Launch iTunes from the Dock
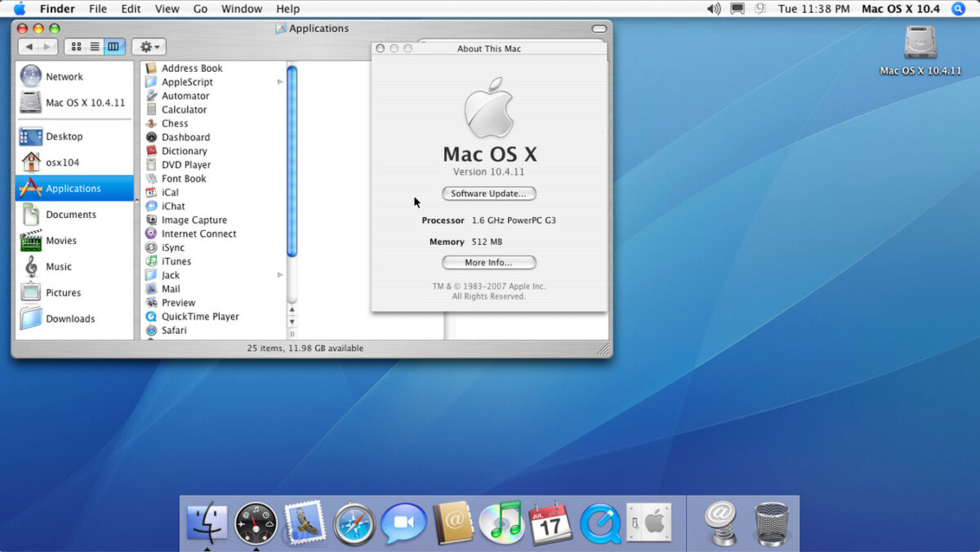Viewport: 980px width, 552px height. coord(501,521)
